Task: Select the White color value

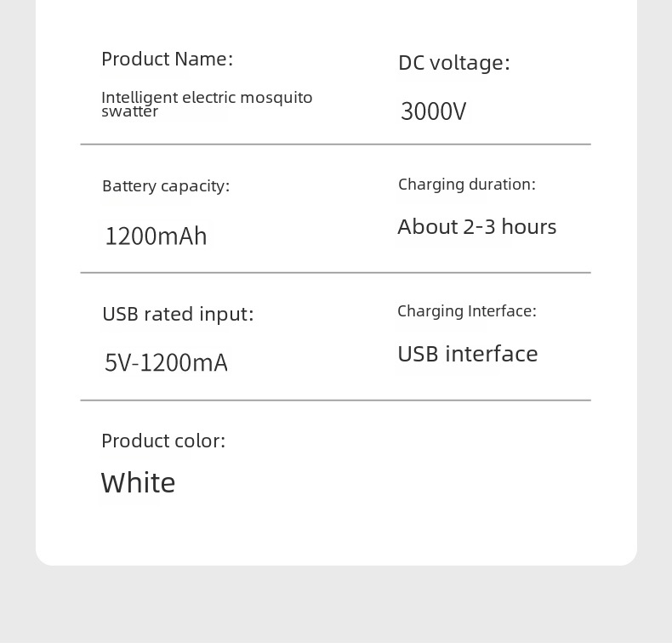Action: click(x=138, y=482)
